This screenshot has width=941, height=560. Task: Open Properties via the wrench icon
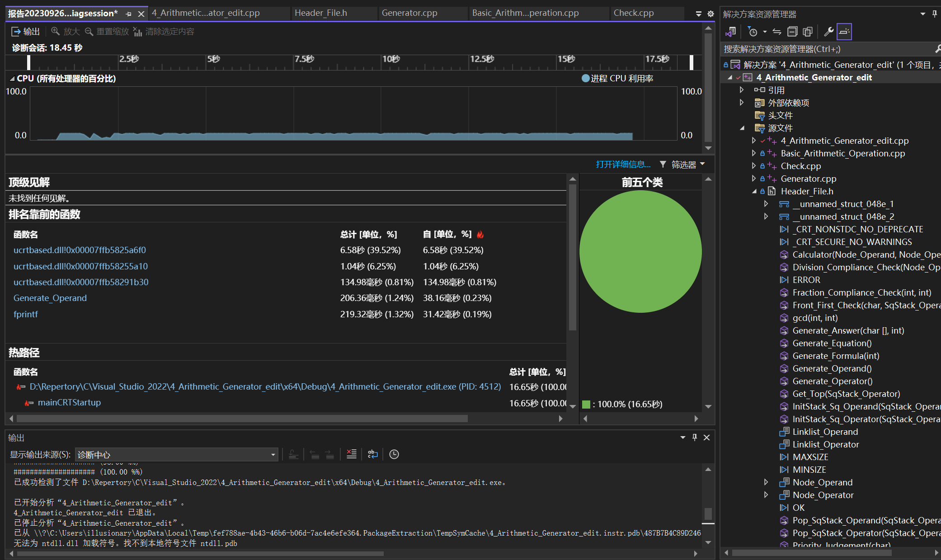tap(828, 32)
